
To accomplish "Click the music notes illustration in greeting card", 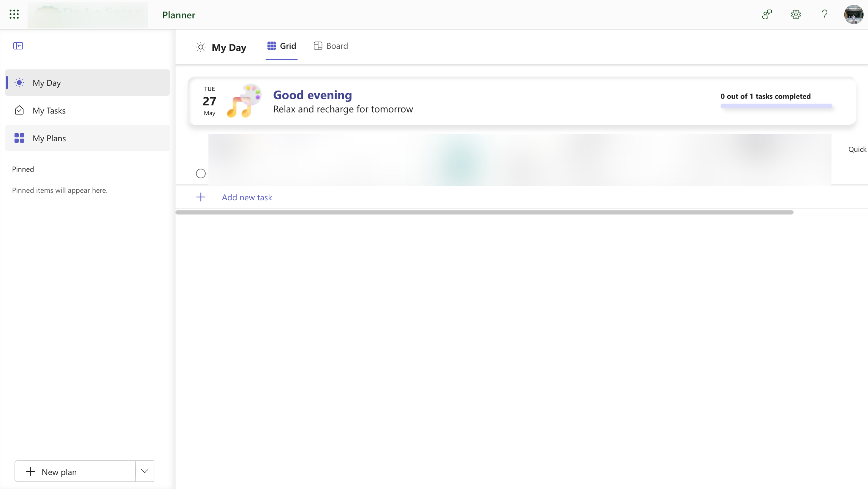I will (244, 101).
